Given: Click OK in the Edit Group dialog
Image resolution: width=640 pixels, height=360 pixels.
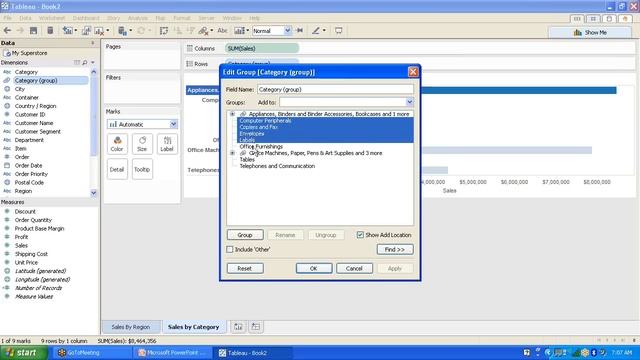Looking at the screenshot, I should pyautogui.click(x=313, y=269).
